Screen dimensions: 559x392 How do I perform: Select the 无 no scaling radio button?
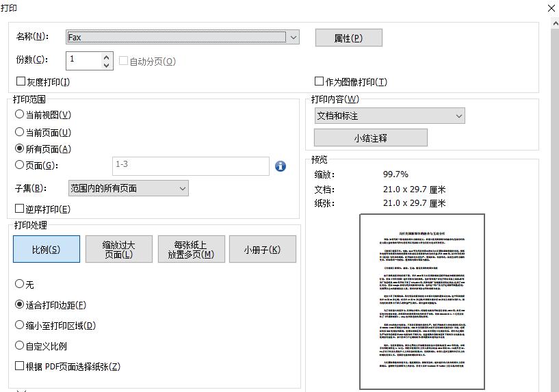pyautogui.click(x=19, y=284)
